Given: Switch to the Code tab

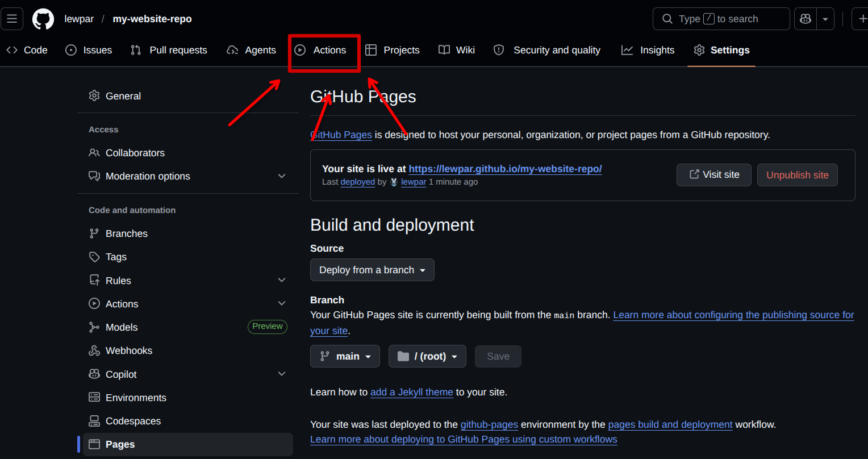Looking at the screenshot, I should click(27, 50).
